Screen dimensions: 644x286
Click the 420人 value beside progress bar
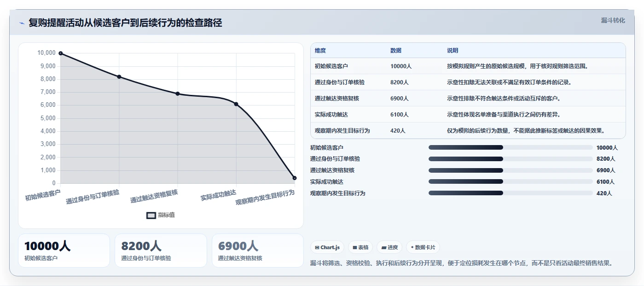(604, 193)
